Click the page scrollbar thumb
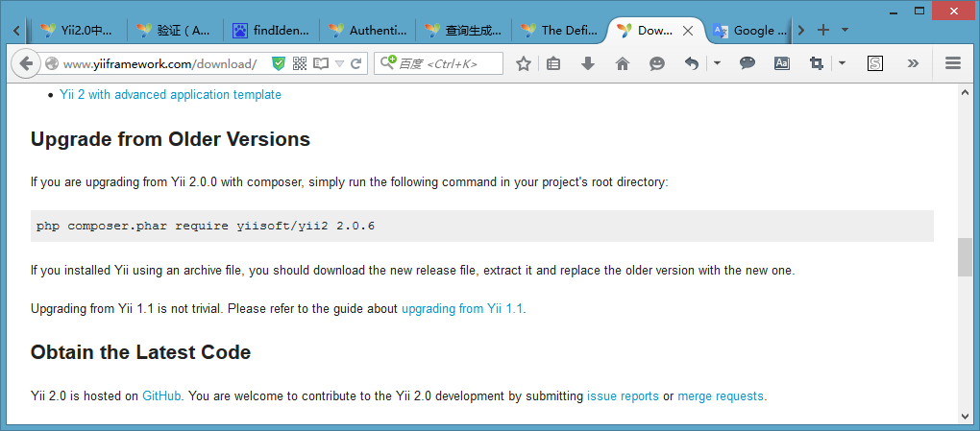Image resolution: width=980 pixels, height=431 pixels. pos(965,257)
